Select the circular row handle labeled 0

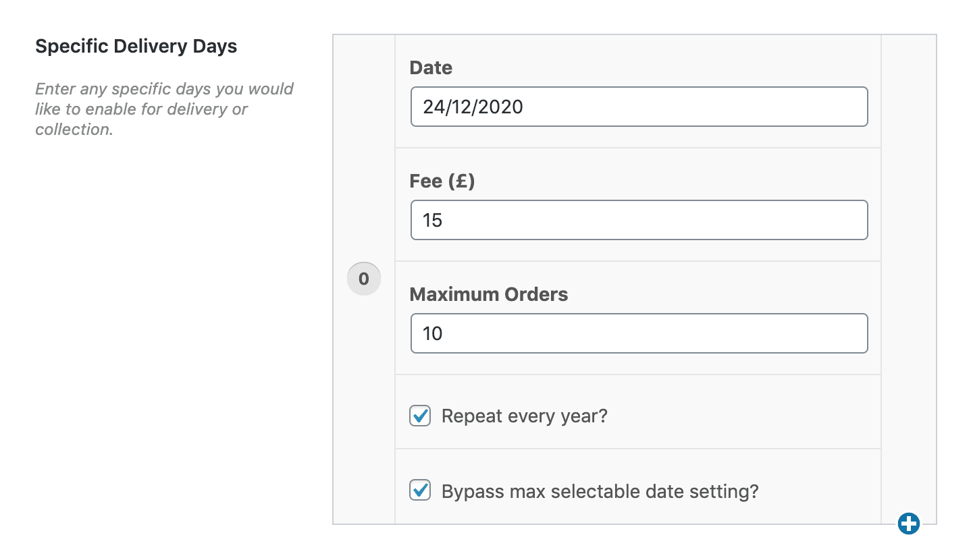[x=363, y=278]
